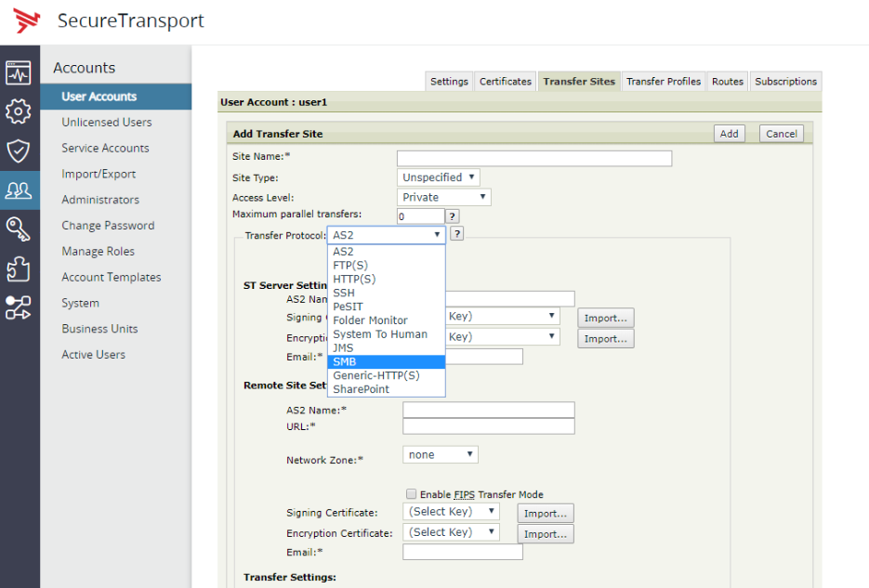
Task: Open the key credentials icon
Action: click(19, 229)
